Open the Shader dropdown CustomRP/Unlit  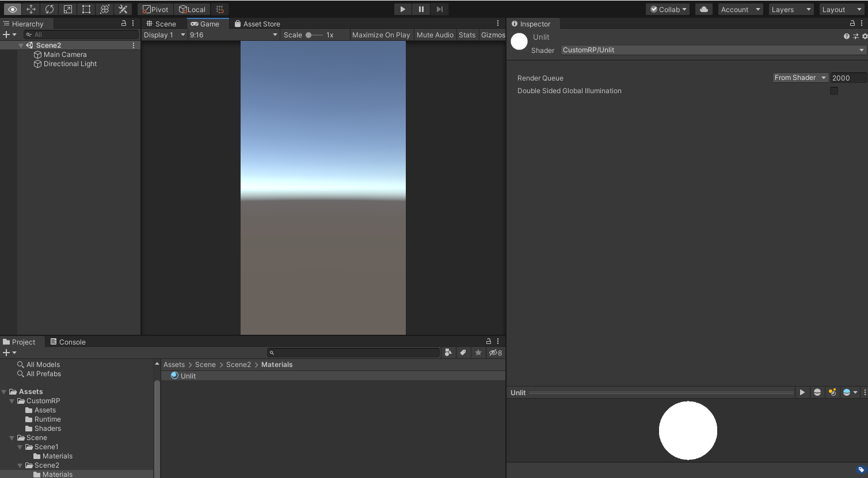tap(713, 50)
